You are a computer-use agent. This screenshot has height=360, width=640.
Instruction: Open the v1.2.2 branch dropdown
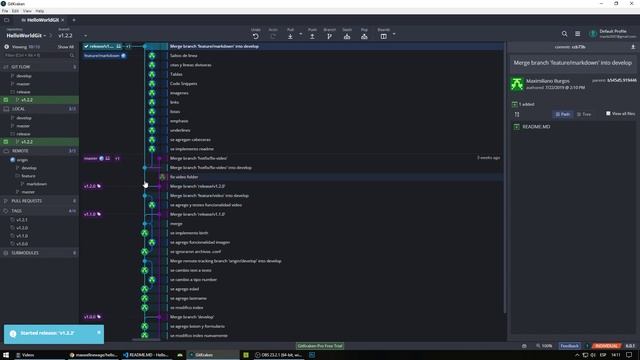tap(72, 36)
